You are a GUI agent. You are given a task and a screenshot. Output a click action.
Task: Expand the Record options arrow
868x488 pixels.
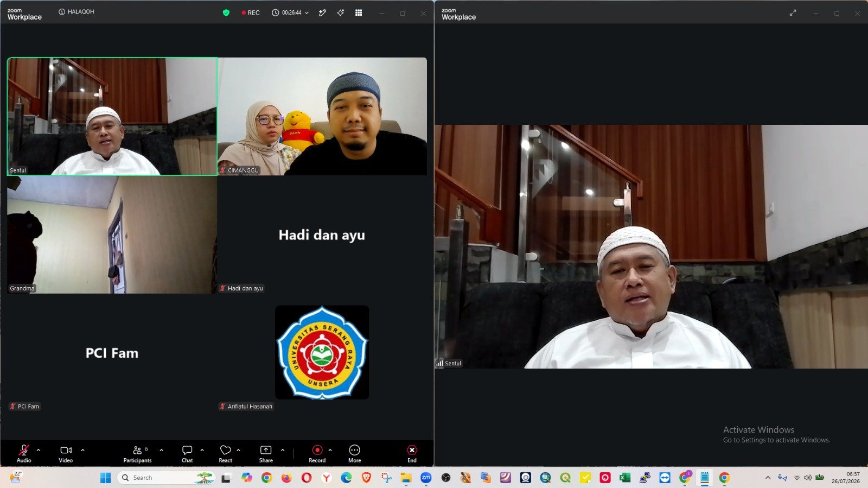coord(330,450)
